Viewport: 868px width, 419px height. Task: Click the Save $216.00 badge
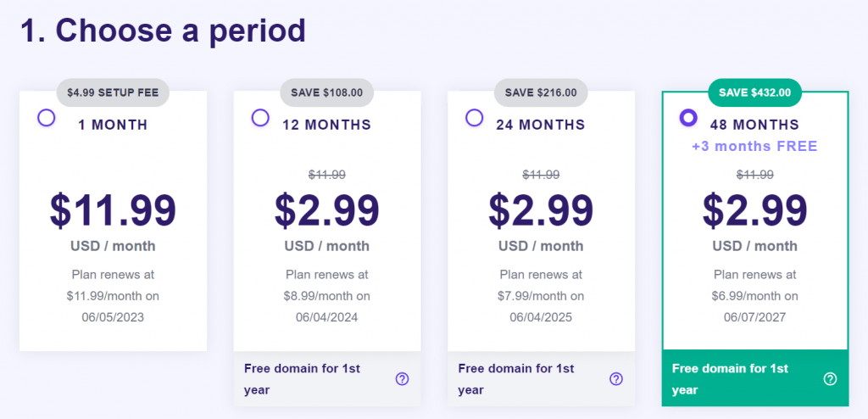(541, 92)
